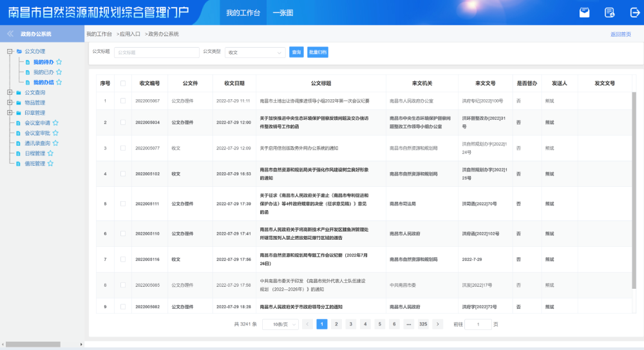Viewport: 644px width, 350px height.
Task: Switch to 一张图 tab
Action: [x=283, y=13]
